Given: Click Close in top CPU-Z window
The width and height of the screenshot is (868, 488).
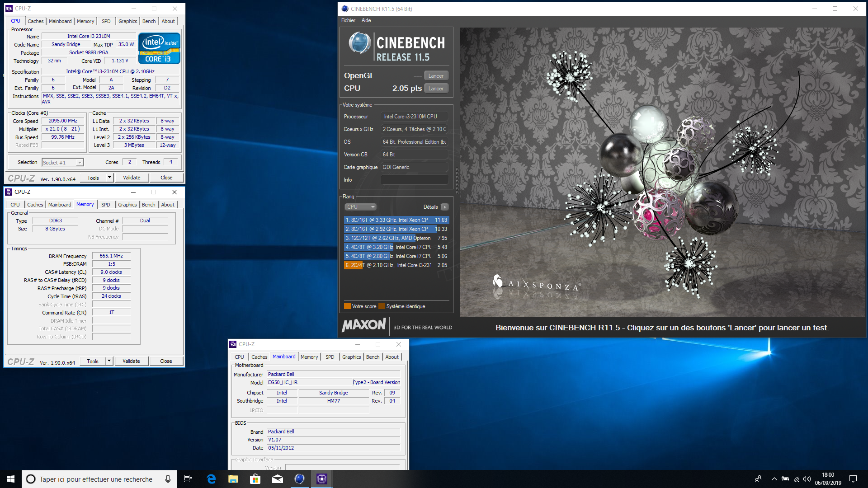Looking at the screenshot, I should pyautogui.click(x=166, y=178).
